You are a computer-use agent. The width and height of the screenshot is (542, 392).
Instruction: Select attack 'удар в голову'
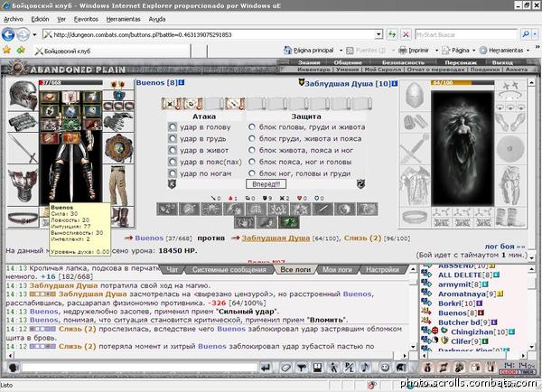173,127
